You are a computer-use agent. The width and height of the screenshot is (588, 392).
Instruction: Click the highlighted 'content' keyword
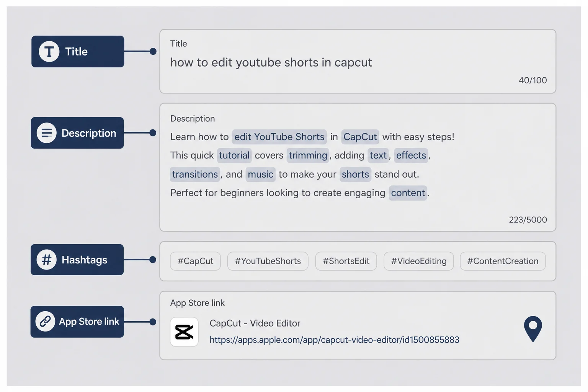[408, 193]
